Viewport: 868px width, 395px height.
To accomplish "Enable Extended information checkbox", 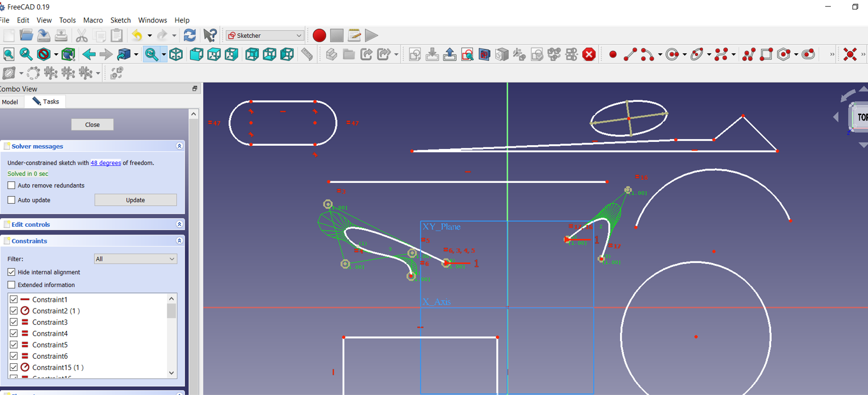I will click(11, 285).
